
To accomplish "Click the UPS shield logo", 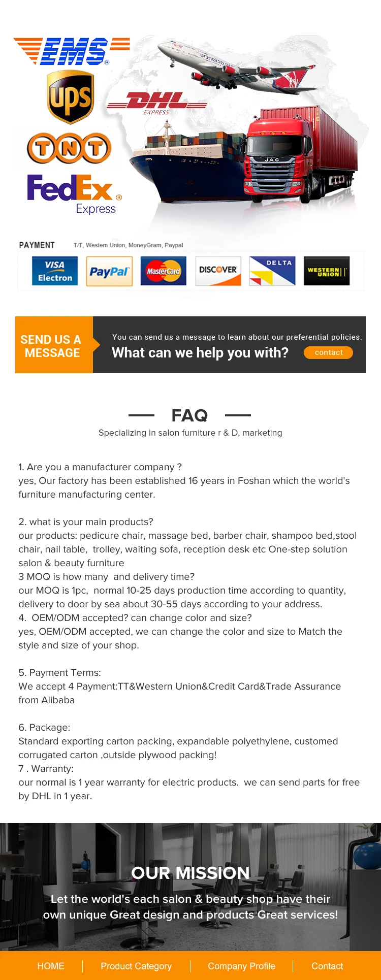I will [71, 97].
